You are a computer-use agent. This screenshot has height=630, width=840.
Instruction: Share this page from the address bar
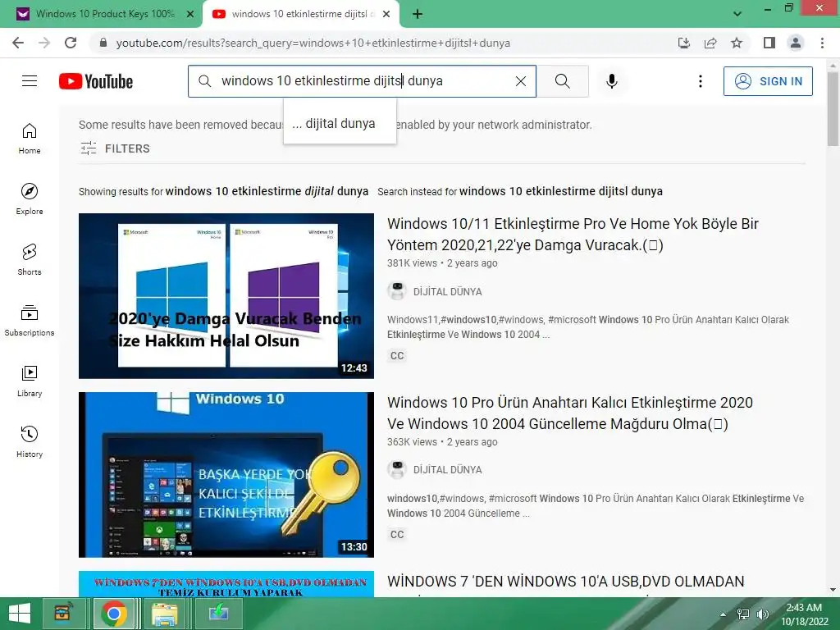(x=710, y=43)
